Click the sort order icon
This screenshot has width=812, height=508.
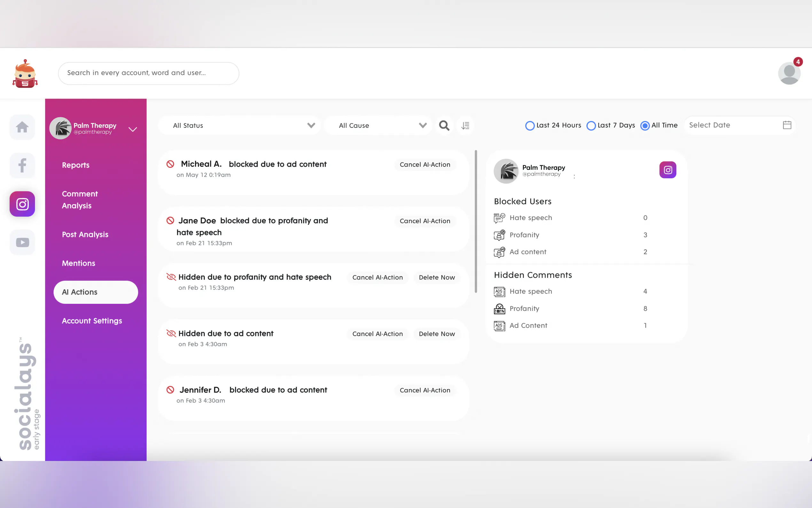pos(465,125)
